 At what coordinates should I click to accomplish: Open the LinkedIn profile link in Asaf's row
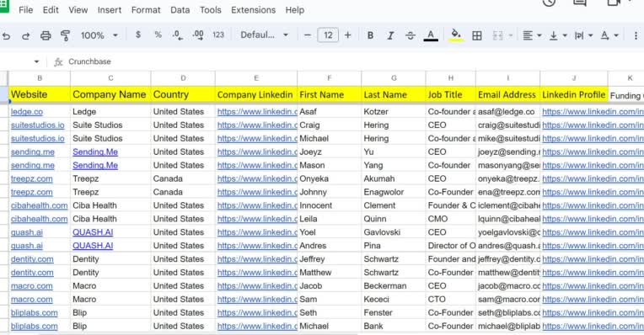tap(593, 112)
